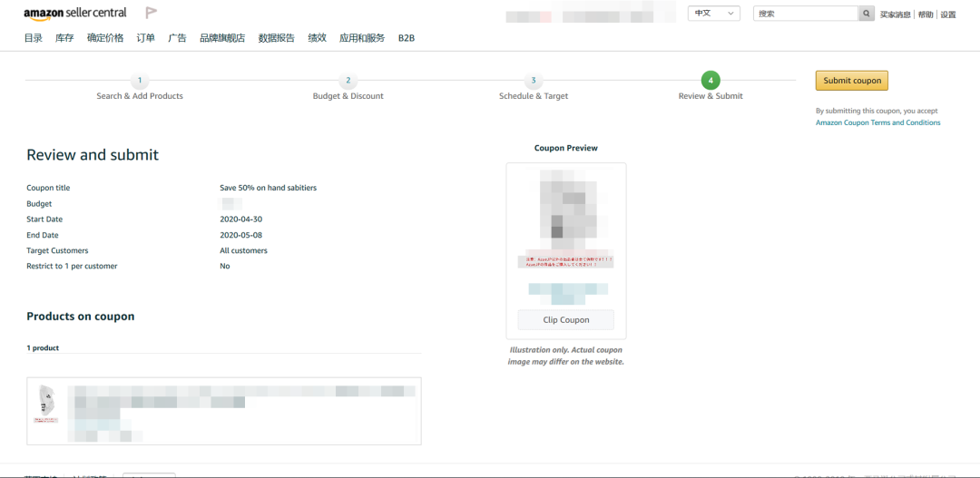Open the 目录 menu
Screen dimensions: 980x478
[34, 38]
